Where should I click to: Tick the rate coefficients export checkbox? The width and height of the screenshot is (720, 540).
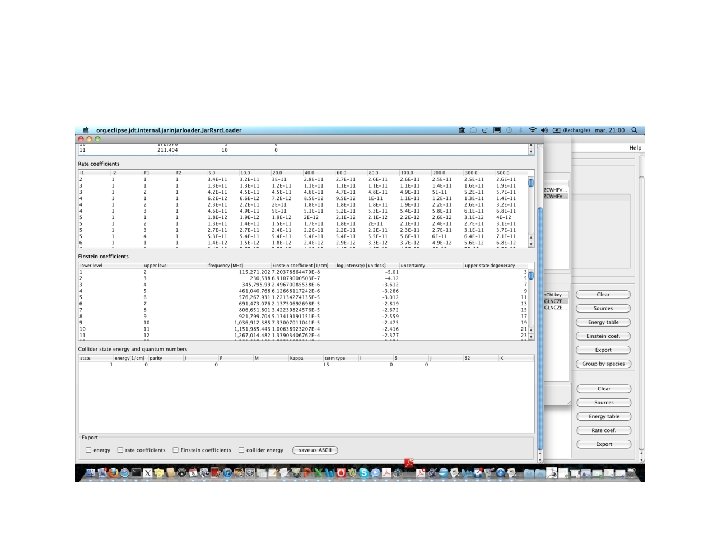pos(120,450)
